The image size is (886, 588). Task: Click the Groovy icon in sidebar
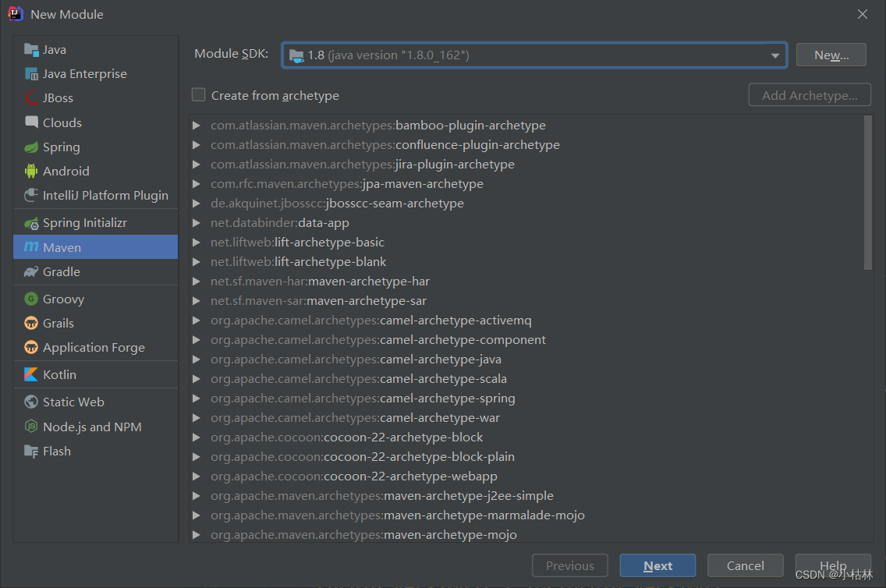pos(31,299)
